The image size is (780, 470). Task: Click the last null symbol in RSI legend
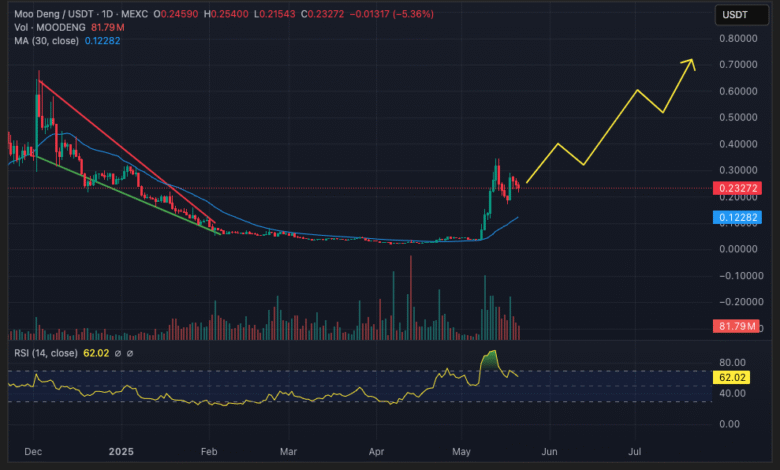click(130, 354)
